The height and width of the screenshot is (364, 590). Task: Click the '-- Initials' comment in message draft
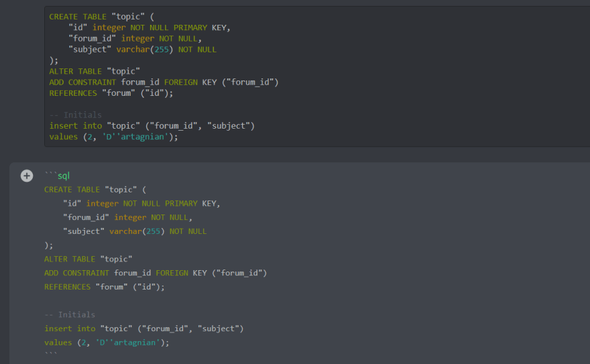[x=70, y=315]
